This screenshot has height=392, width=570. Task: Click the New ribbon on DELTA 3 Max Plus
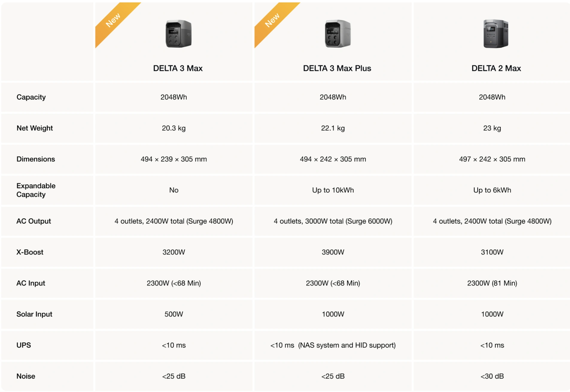(x=273, y=20)
